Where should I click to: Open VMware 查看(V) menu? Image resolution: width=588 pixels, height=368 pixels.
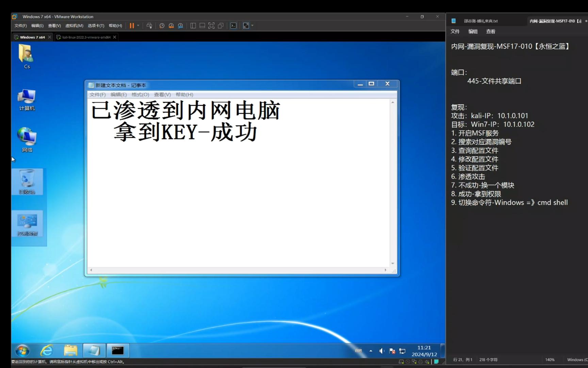[x=54, y=26]
